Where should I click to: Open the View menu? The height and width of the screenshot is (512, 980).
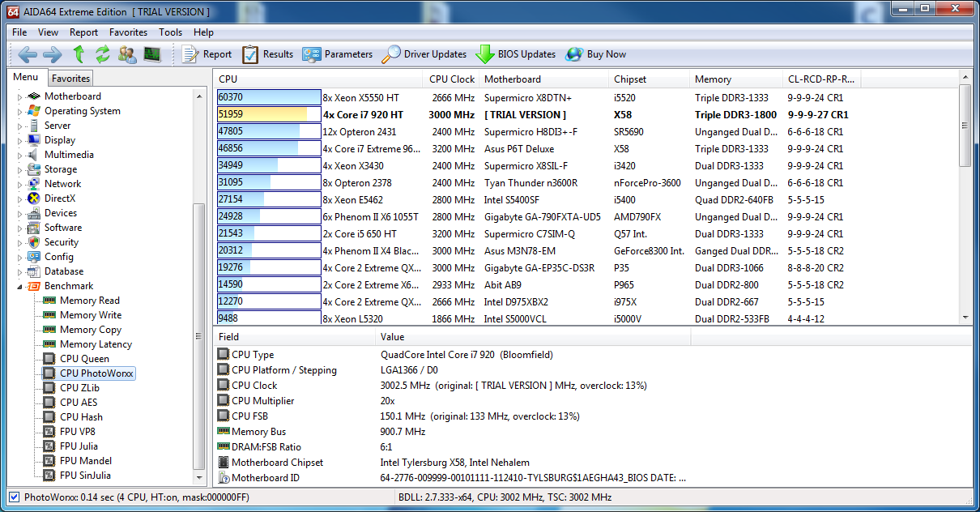click(48, 32)
